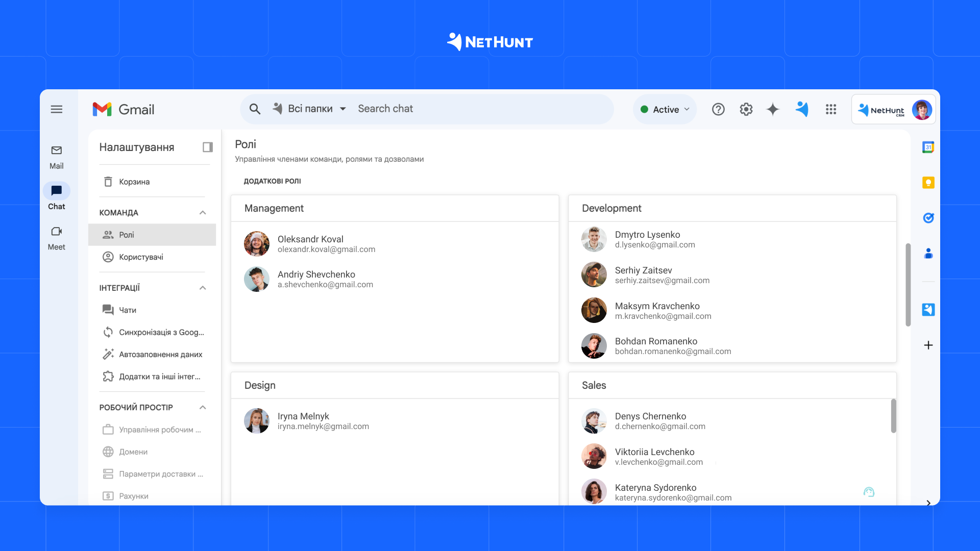This screenshot has width=980, height=551.
Task: Click the add new role plus icon
Action: pyautogui.click(x=928, y=345)
